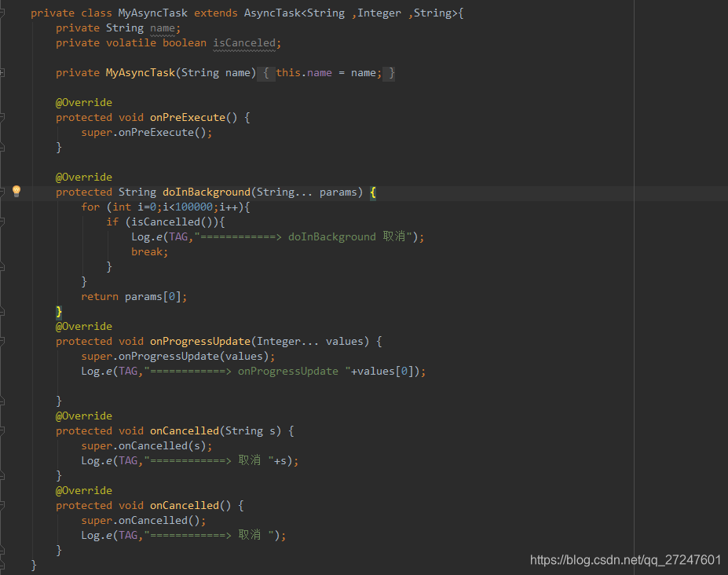The image size is (728, 575).
Task: Click the 'boolean' keyword
Action: pos(185,43)
